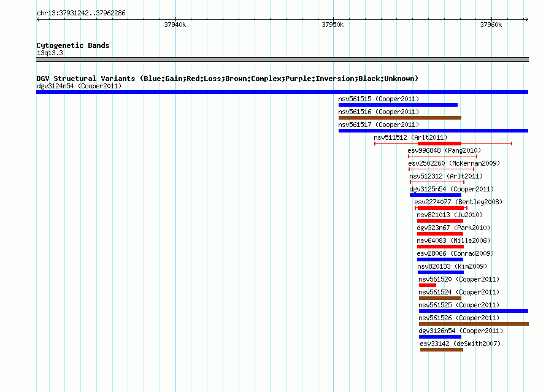Image resolution: width=546 pixels, height=392 pixels.
Task: Click the 37960k ruler tick label
Action: [491, 25]
